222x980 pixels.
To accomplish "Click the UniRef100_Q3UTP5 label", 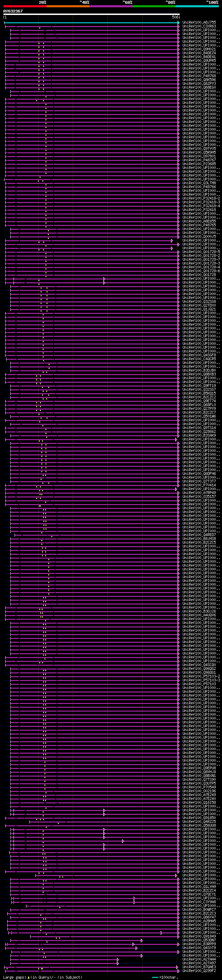I will (199, 783).
